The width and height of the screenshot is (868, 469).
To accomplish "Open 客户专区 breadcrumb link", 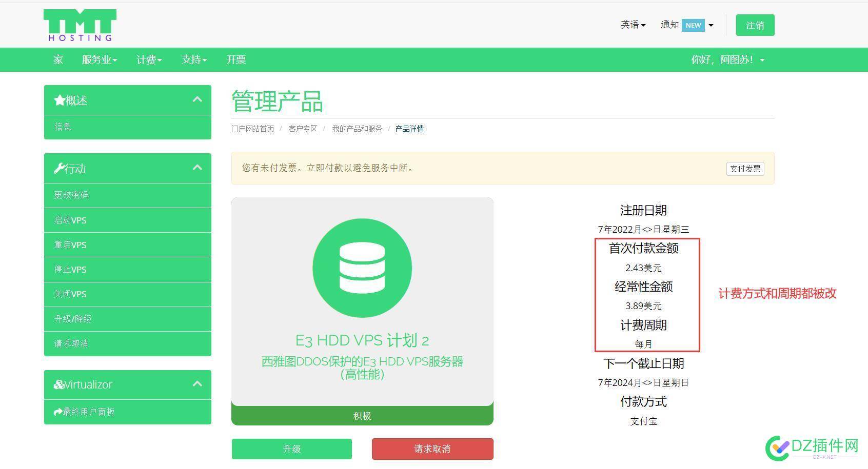I will pyautogui.click(x=303, y=129).
